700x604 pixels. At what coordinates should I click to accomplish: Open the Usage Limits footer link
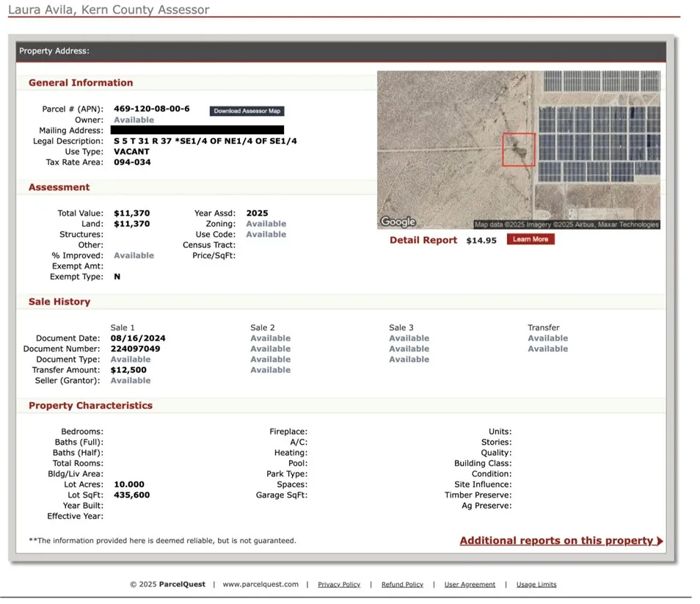click(536, 585)
